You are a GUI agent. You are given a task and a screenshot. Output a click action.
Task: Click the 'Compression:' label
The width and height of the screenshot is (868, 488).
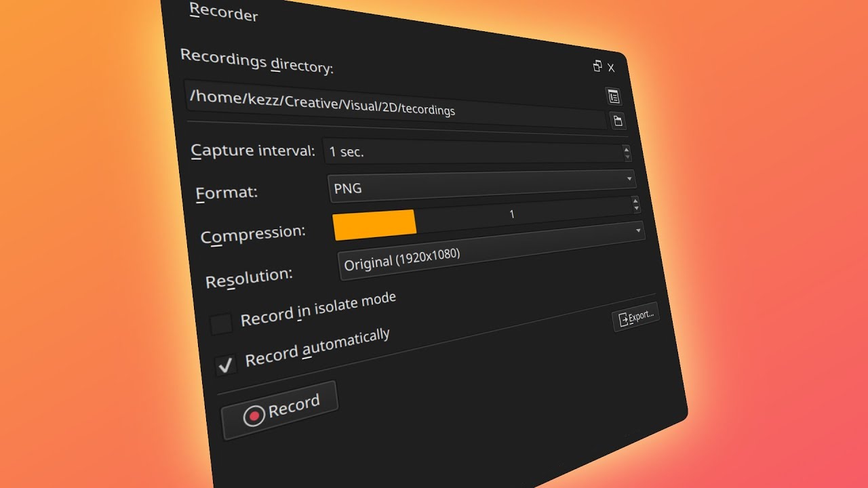pos(254,235)
